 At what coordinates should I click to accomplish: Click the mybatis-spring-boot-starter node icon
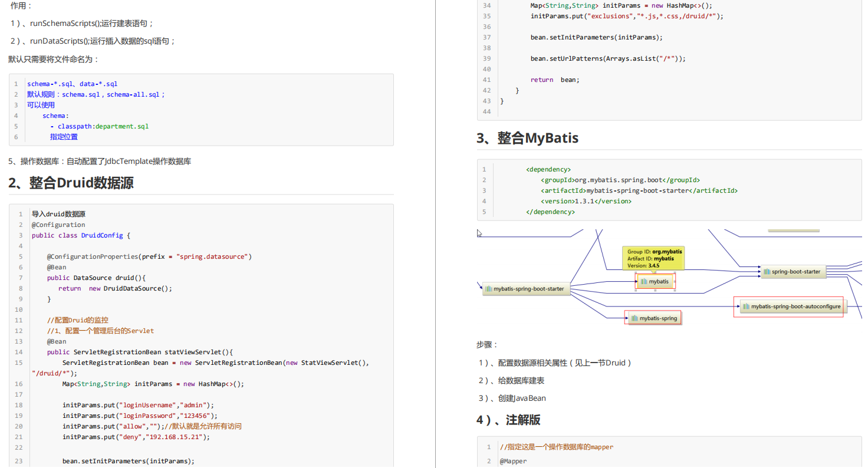(x=488, y=289)
